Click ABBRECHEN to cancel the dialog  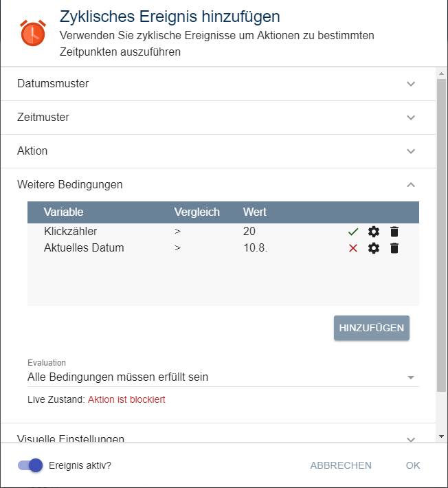[x=341, y=465]
